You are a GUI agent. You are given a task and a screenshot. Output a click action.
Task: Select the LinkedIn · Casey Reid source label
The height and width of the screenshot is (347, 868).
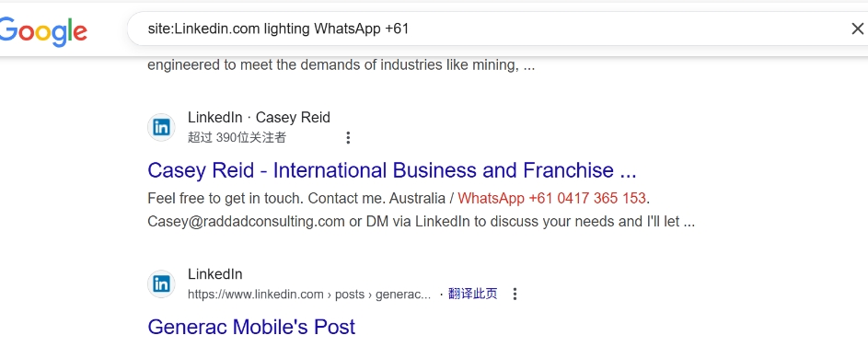pyautogui.click(x=259, y=117)
